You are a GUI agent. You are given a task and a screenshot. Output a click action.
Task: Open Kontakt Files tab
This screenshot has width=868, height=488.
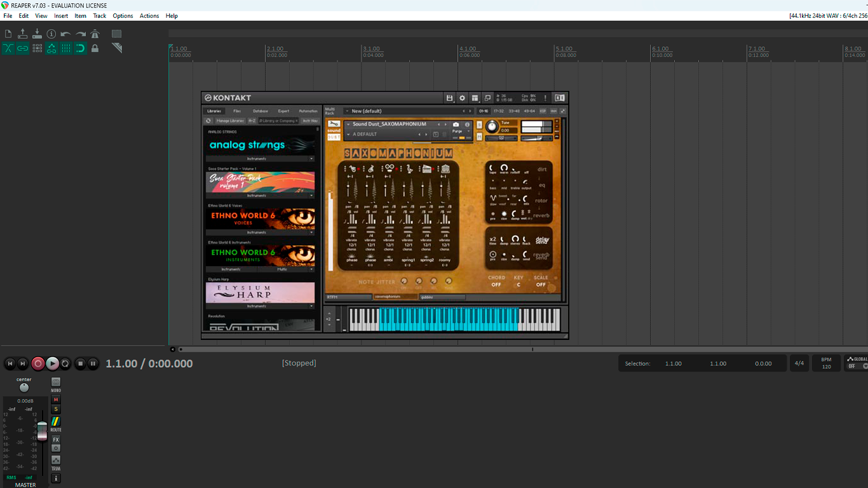[237, 111]
